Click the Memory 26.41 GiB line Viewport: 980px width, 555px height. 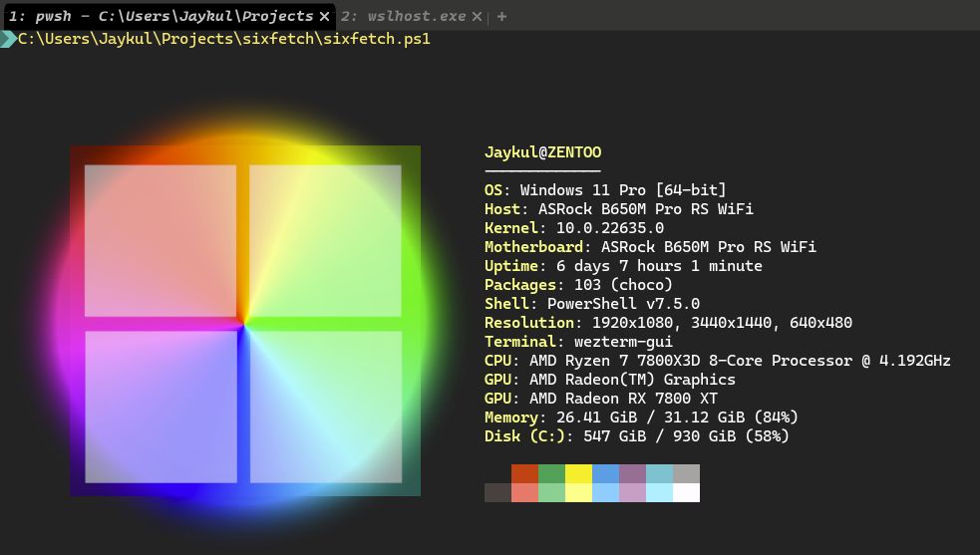641,416
